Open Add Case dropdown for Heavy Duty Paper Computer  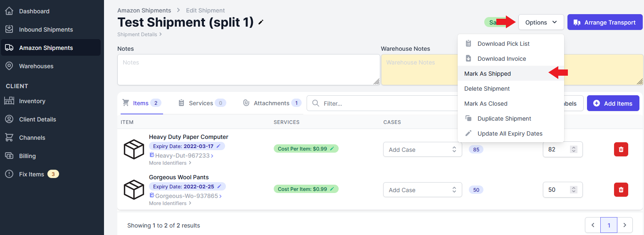(x=422, y=149)
